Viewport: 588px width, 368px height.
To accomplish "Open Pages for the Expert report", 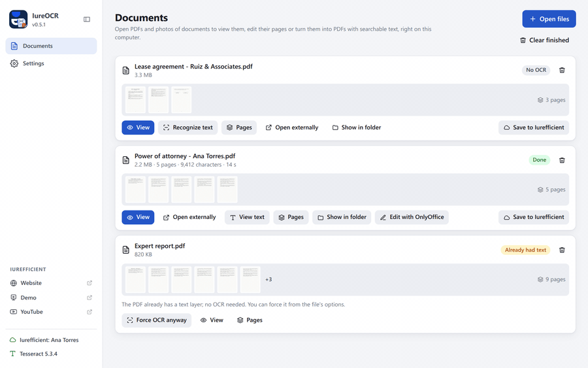I will pyautogui.click(x=250, y=320).
